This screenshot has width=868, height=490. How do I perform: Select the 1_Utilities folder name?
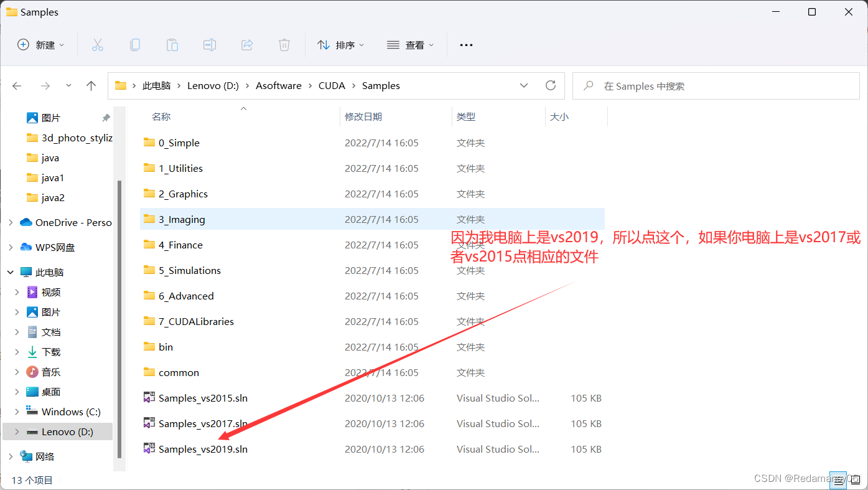(x=180, y=168)
